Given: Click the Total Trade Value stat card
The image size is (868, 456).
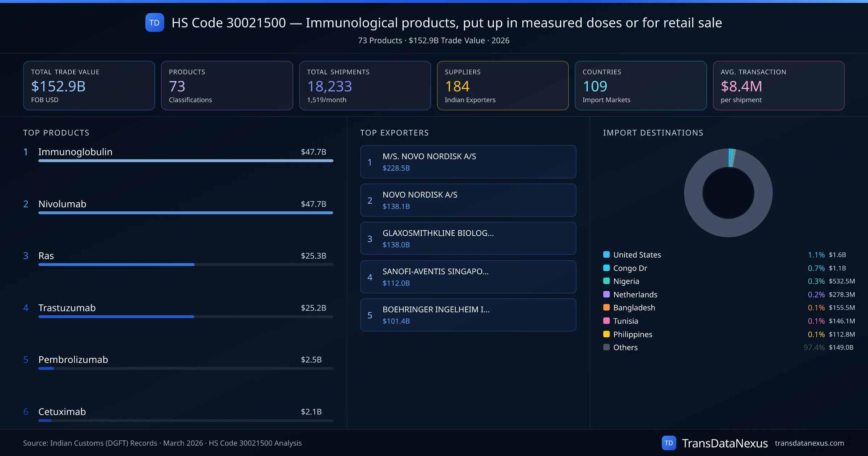Looking at the screenshot, I should (x=89, y=85).
